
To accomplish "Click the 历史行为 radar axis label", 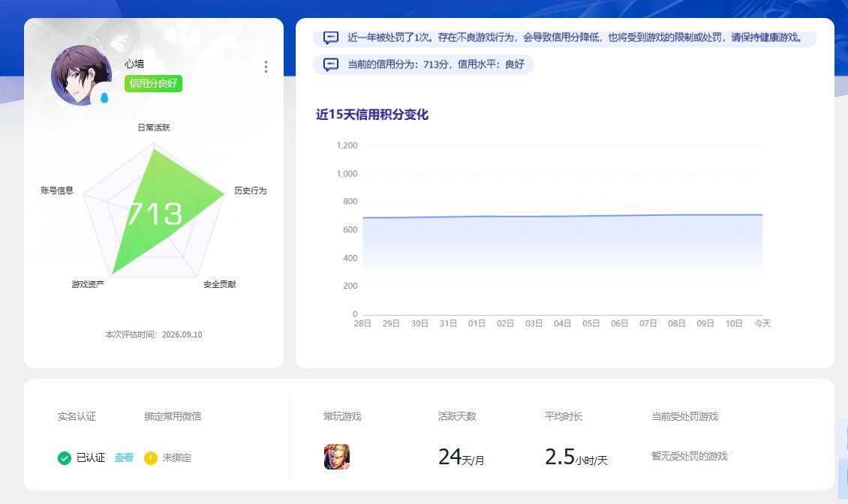I will tap(250, 190).
